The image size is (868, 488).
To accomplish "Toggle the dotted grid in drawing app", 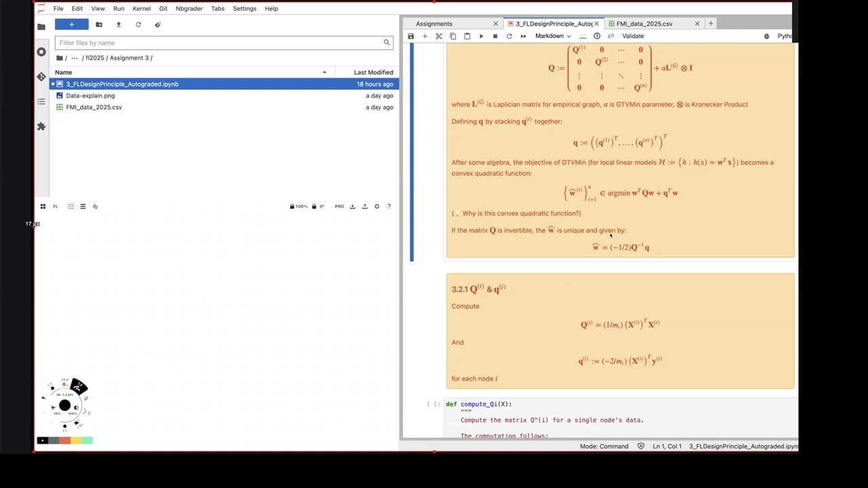I will click(x=71, y=206).
